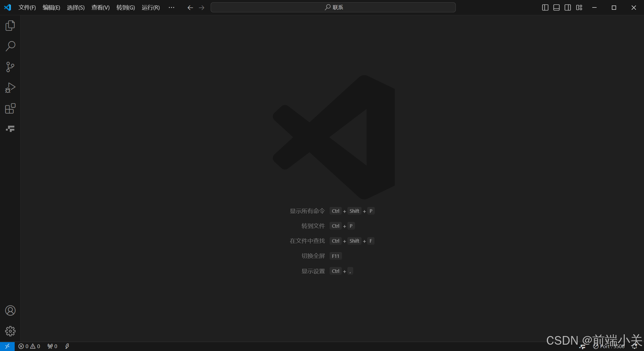The height and width of the screenshot is (351, 644).
Task: Click the errors and warnings status item
Action: pos(29,346)
